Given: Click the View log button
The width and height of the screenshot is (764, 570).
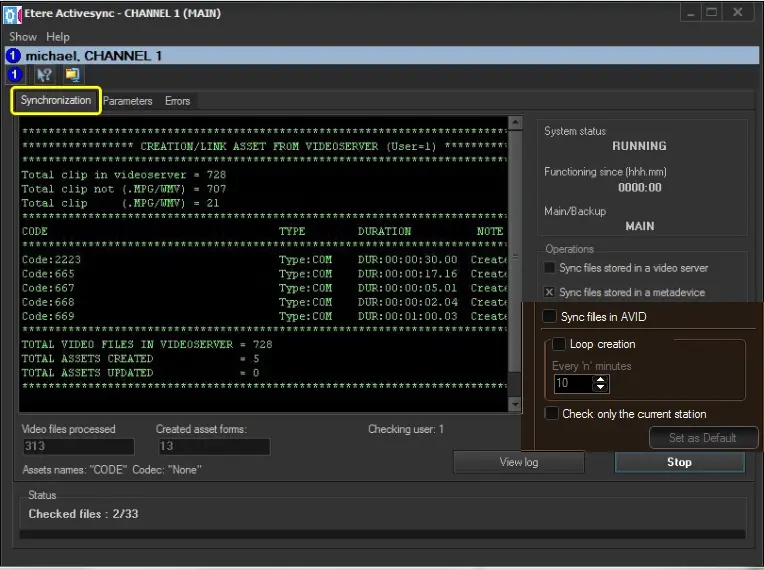Looking at the screenshot, I should point(518,462).
